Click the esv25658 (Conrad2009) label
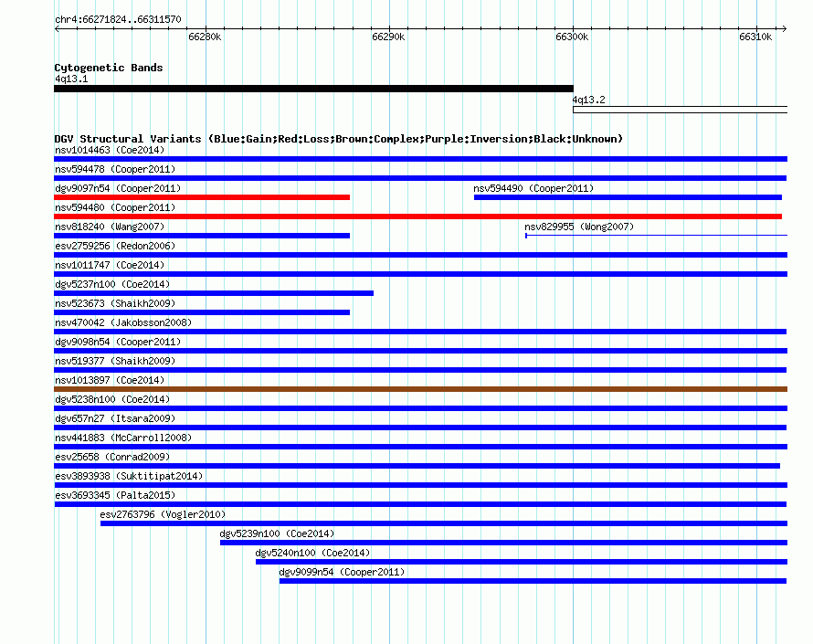 [112, 458]
